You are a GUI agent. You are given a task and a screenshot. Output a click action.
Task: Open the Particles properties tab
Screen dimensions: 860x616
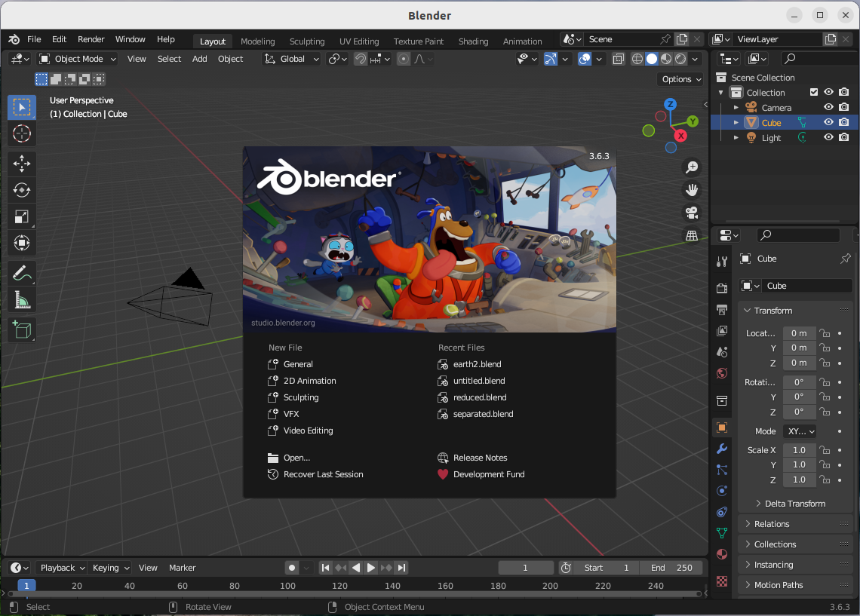click(722, 470)
